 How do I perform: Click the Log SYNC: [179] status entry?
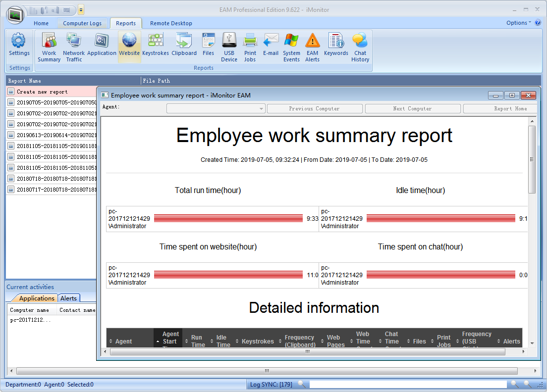pos(271,385)
